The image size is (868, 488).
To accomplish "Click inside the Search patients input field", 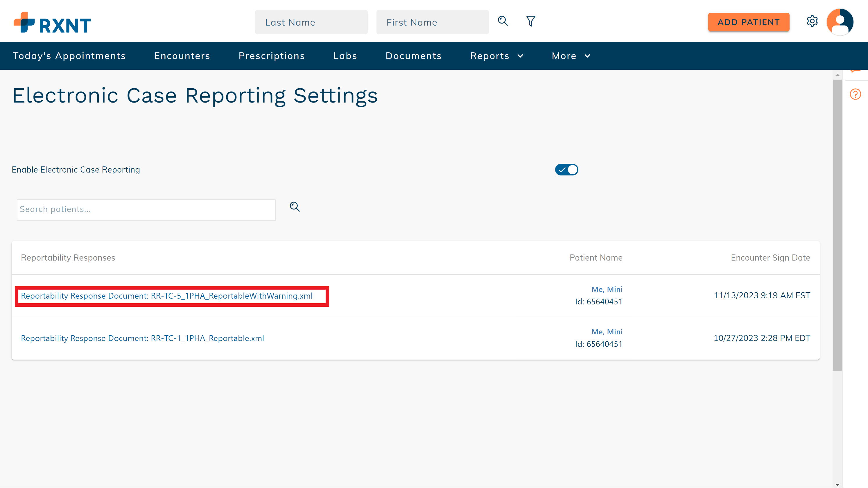I will click(146, 209).
